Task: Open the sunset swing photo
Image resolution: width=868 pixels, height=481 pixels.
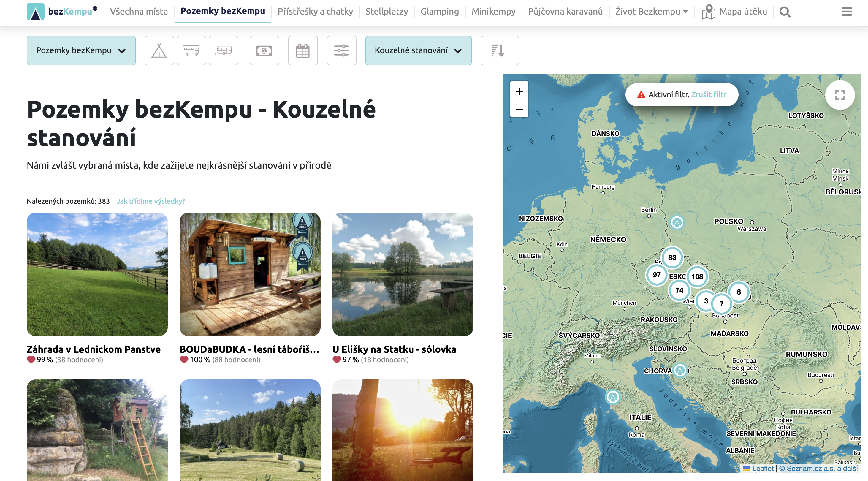Action: (403, 430)
